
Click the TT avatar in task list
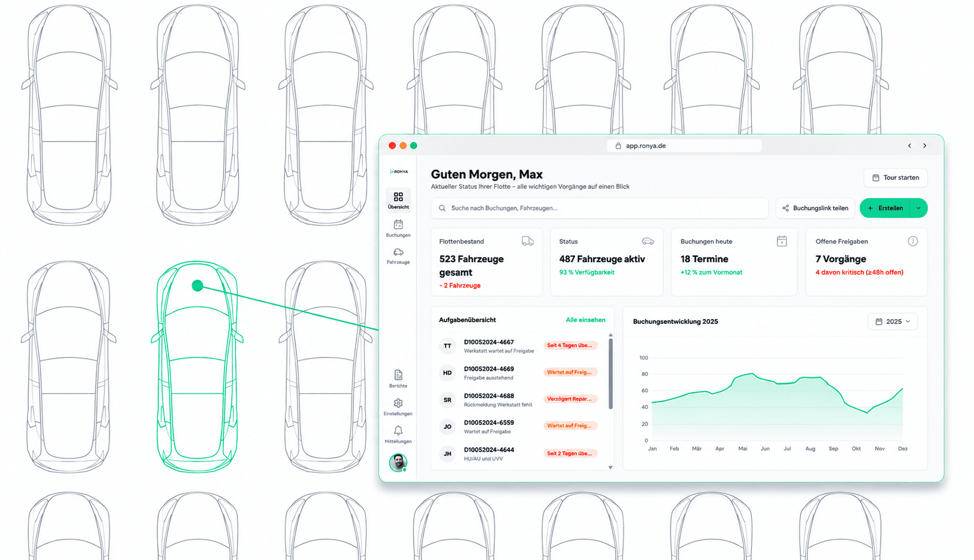448,346
